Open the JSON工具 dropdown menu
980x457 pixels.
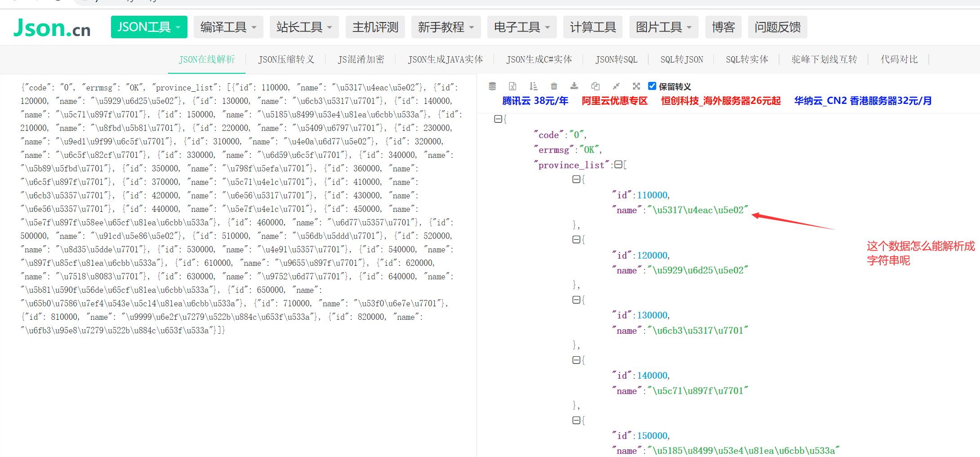149,27
